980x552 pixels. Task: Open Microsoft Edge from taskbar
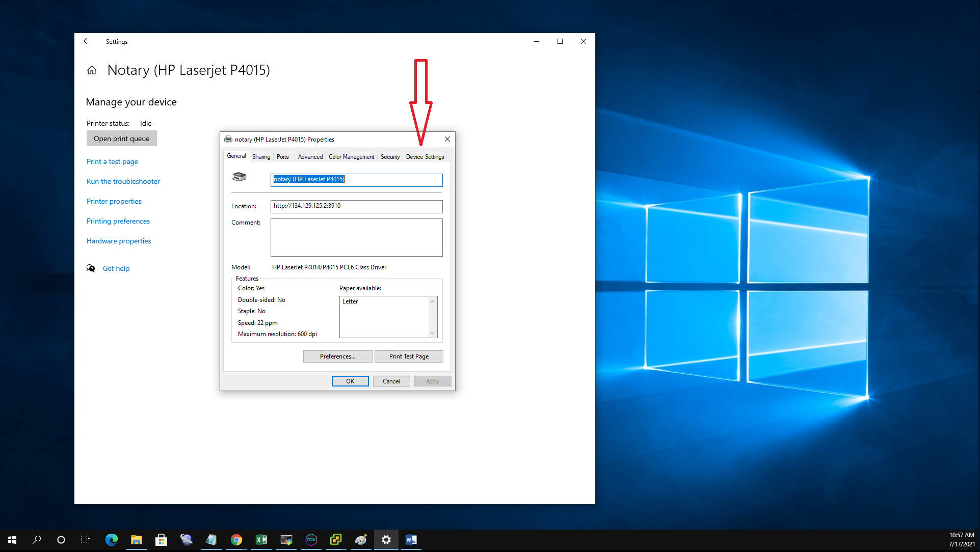(111, 540)
